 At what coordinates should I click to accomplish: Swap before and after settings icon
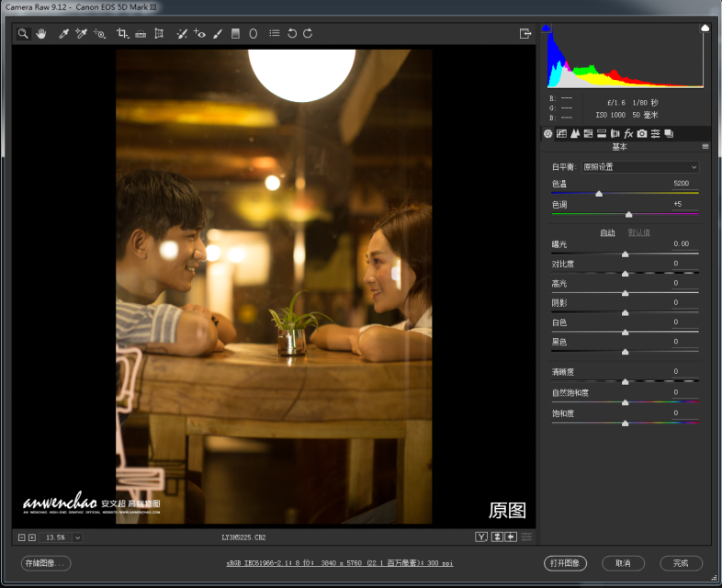497,537
